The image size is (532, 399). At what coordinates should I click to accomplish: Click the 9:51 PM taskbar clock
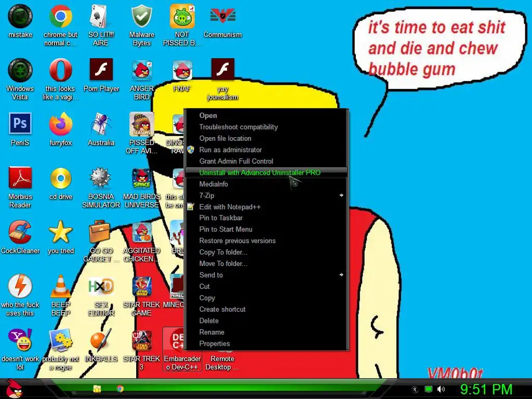[x=486, y=389]
